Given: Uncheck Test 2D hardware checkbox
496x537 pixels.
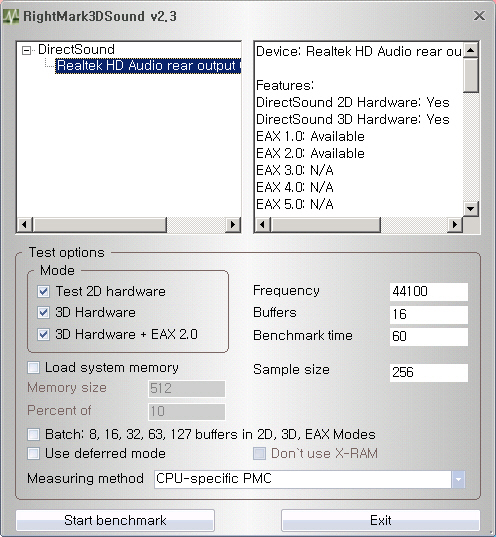Looking at the screenshot, I should click(44, 291).
